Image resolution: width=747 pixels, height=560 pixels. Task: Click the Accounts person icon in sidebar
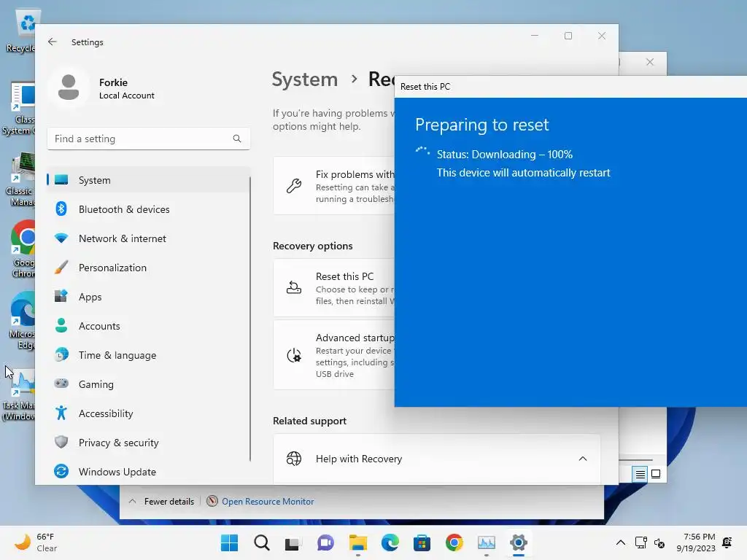pyautogui.click(x=61, y=325)
